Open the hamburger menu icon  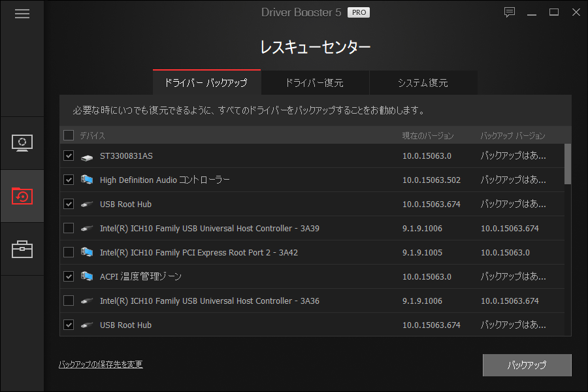22,14
